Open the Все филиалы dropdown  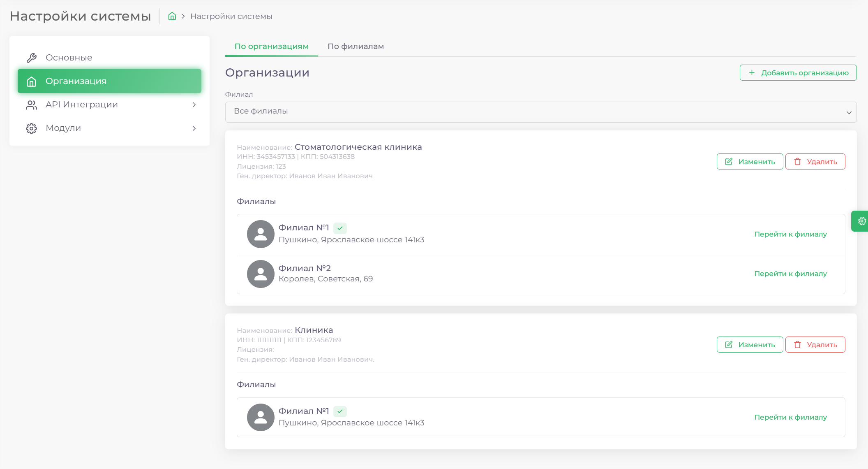(541, 112)
